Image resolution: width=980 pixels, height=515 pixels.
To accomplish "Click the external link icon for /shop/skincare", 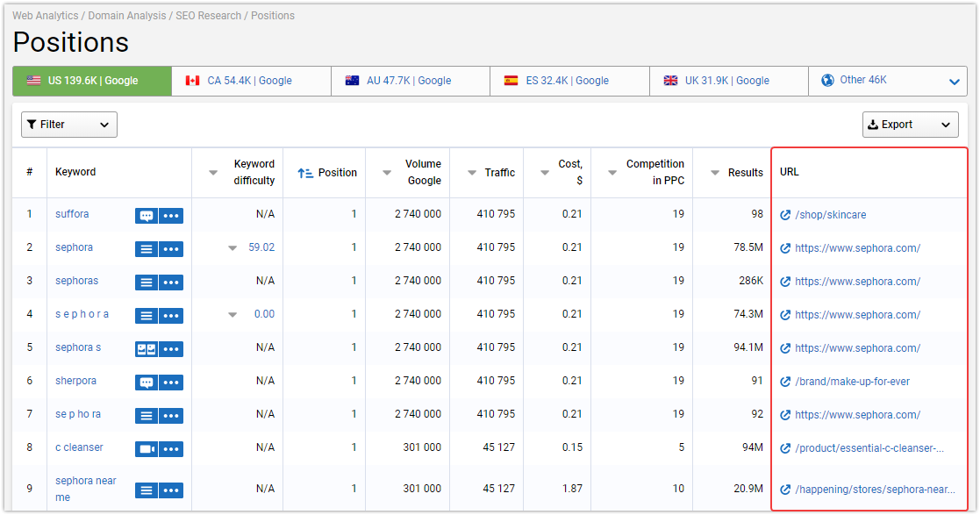I will pyautogui.click(x=785, y=215).
